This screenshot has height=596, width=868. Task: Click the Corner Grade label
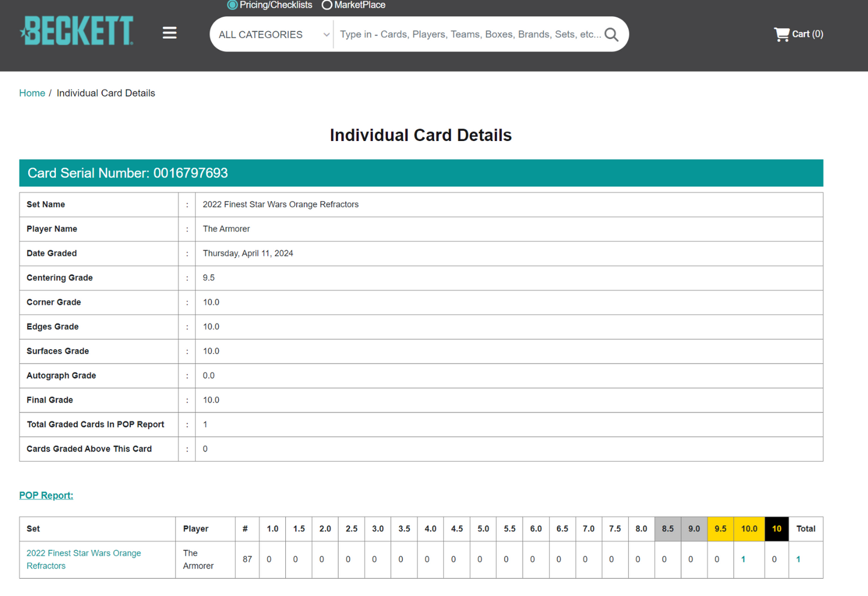(x=53, y=303)
